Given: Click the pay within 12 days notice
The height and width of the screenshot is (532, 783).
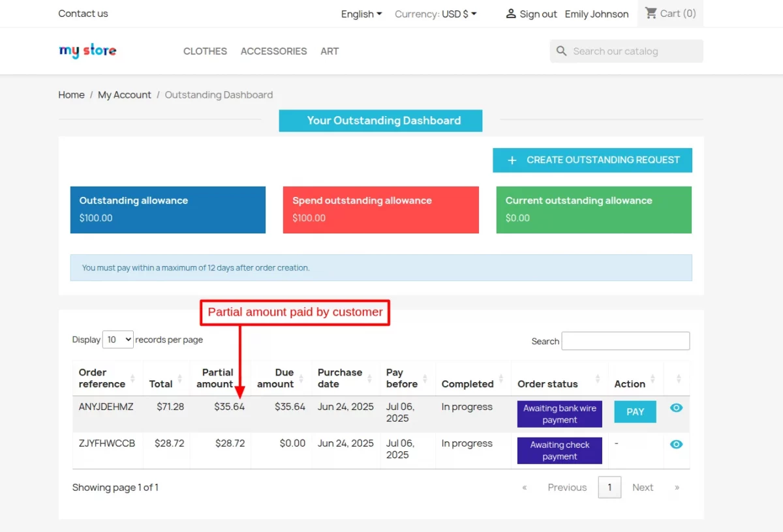Looking at the screenshot, I should point(381,267).
